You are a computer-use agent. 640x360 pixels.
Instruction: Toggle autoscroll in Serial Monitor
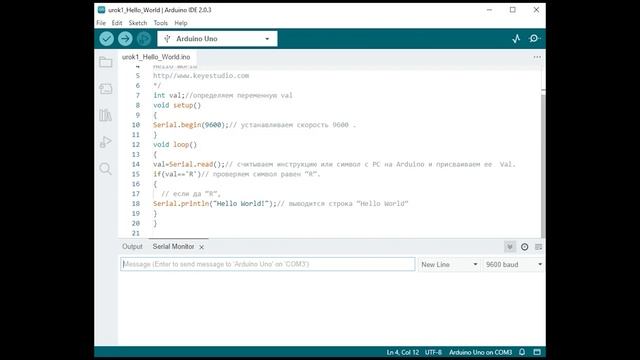point(510,247)
